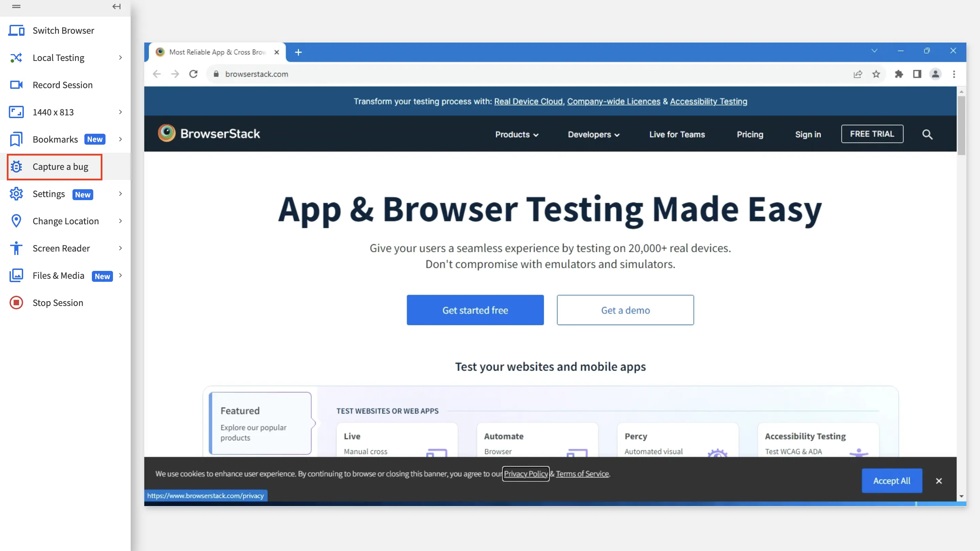Collapse the sidebar with arrow icon
Image resolution: width=980 pixels, height=551 pixels.
tap(116, 6)
